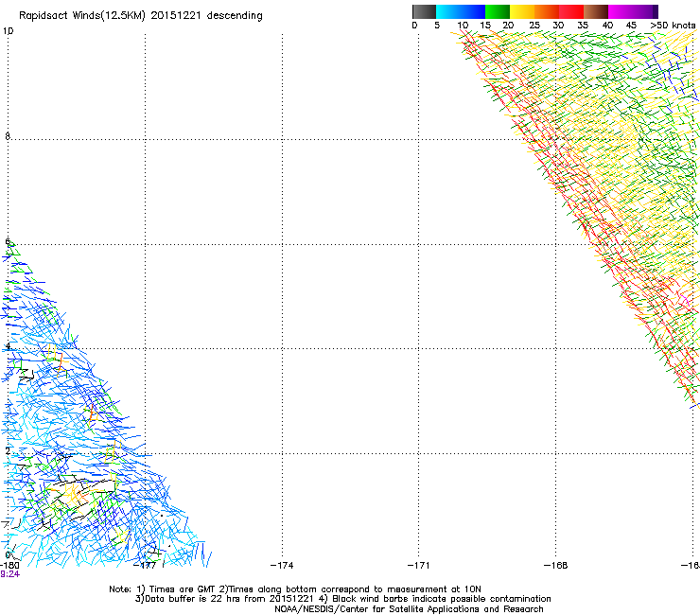The image size is (700, 615).
Task: Click the 'NOAA/NESDIS/Center for Satellite Applications and Research' credit
Action: click(x=409, y=609)
